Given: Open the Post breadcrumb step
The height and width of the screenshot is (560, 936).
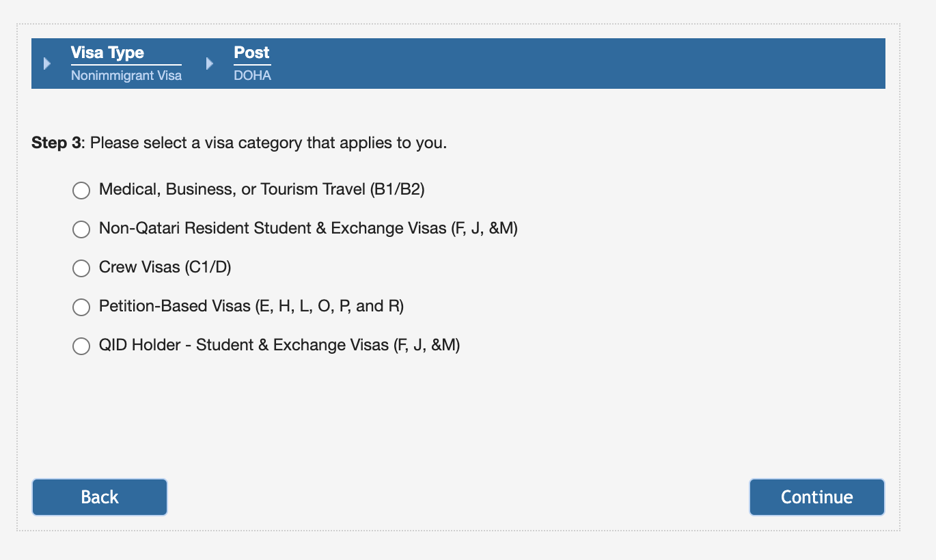Looking at the screenshot, I should pos(251,53).
